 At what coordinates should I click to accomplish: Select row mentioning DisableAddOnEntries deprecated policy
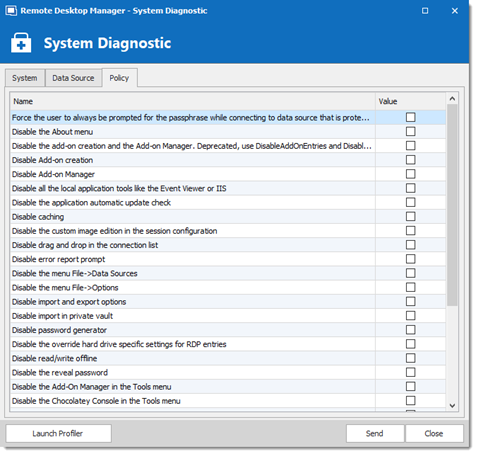[x=228, y=146]
